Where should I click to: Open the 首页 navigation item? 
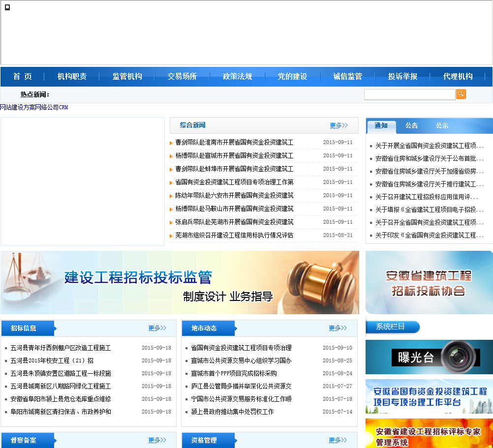[22, 76]
